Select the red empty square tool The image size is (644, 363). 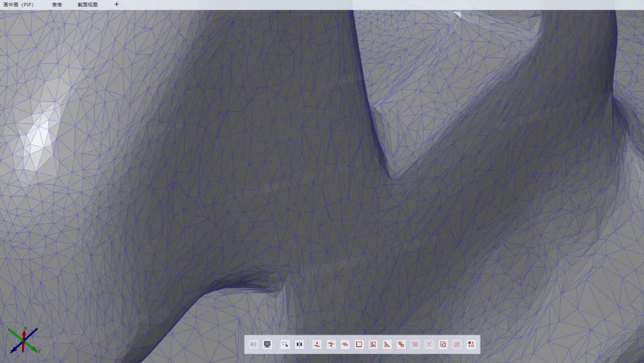point(360,344)
